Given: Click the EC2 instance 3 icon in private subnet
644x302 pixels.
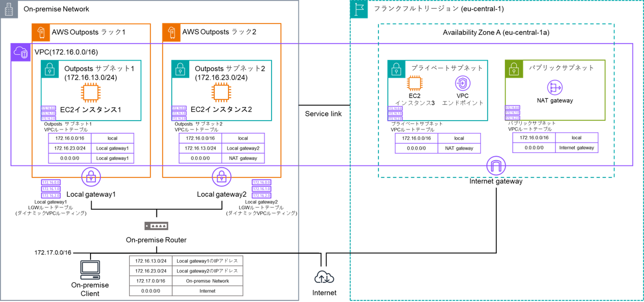Looking at the screenshot, I should coord(415,84).
